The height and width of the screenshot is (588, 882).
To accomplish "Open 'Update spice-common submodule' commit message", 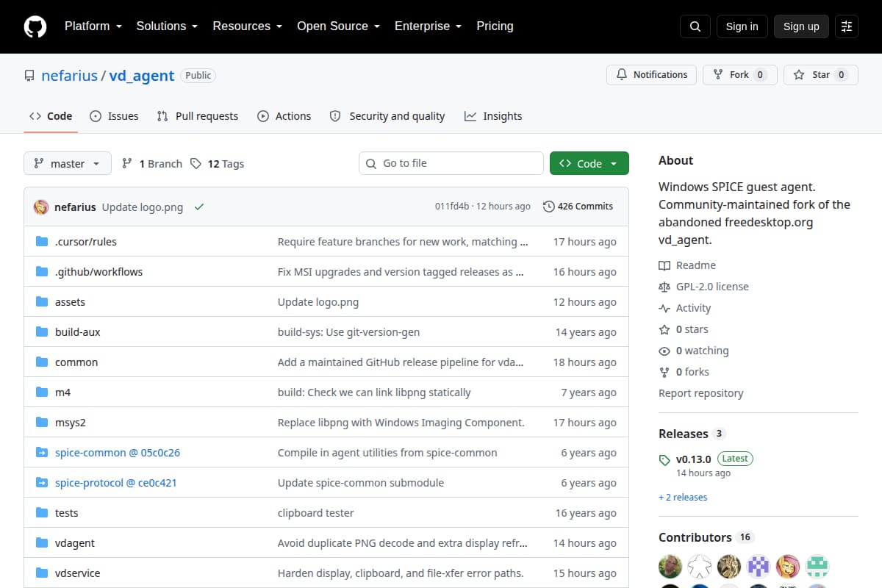I will click(x=361, y=482).
